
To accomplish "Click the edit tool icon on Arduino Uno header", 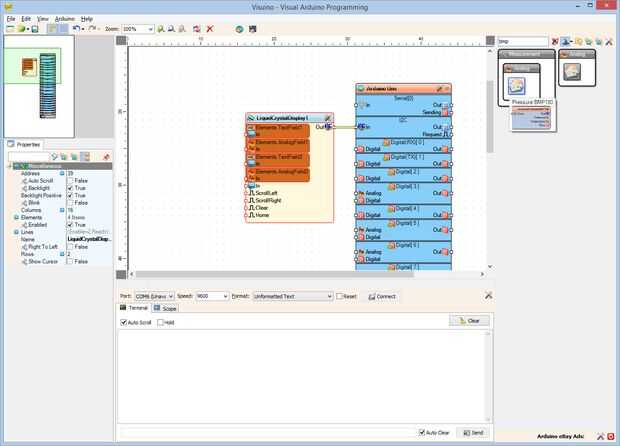I will point(439,89).
